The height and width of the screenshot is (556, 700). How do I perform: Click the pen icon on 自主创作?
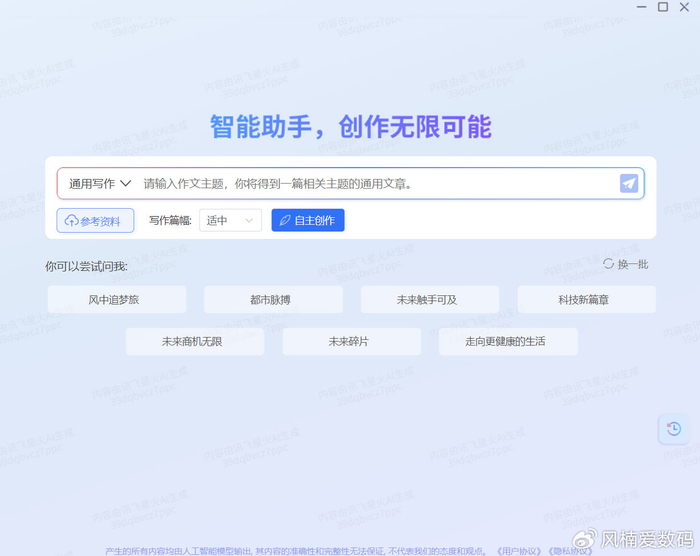(x=285, y=220)
